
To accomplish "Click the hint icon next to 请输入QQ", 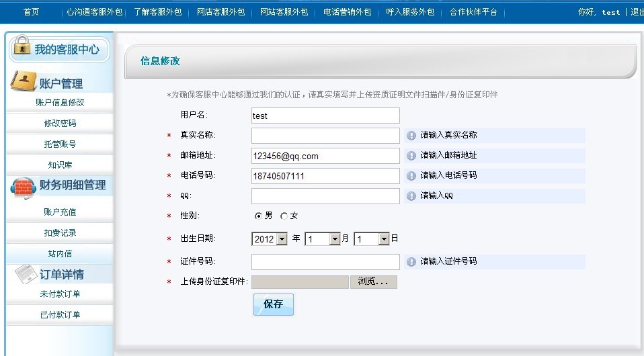I will 411,195.
